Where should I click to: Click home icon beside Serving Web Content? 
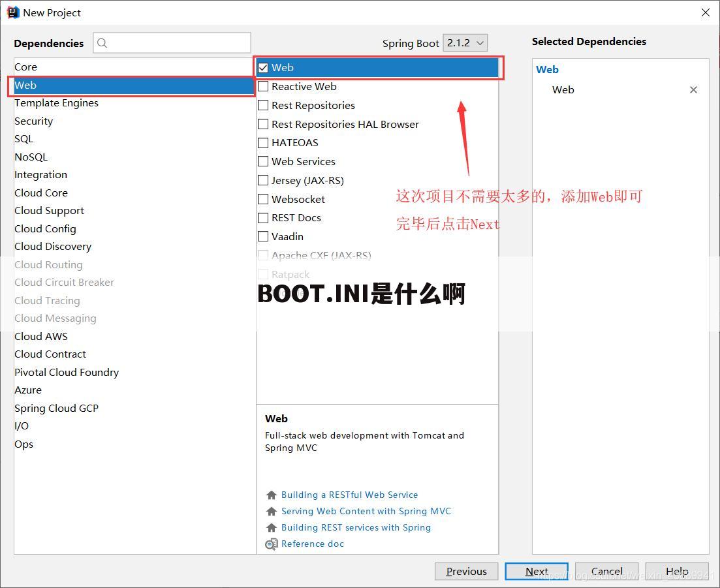tap(272, 512)
